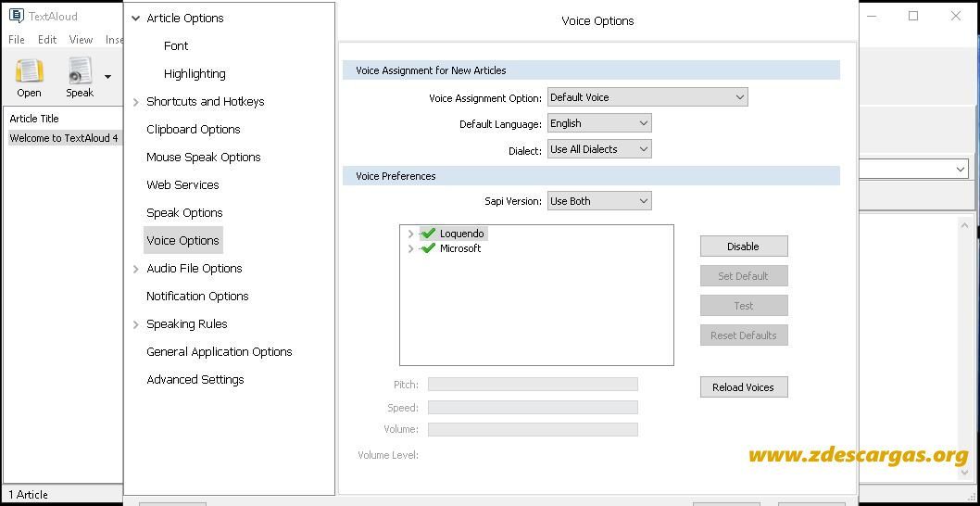Open the Speak button dropdown arrow
Viewport: 980px width, 506px height.
pos(107,77)
